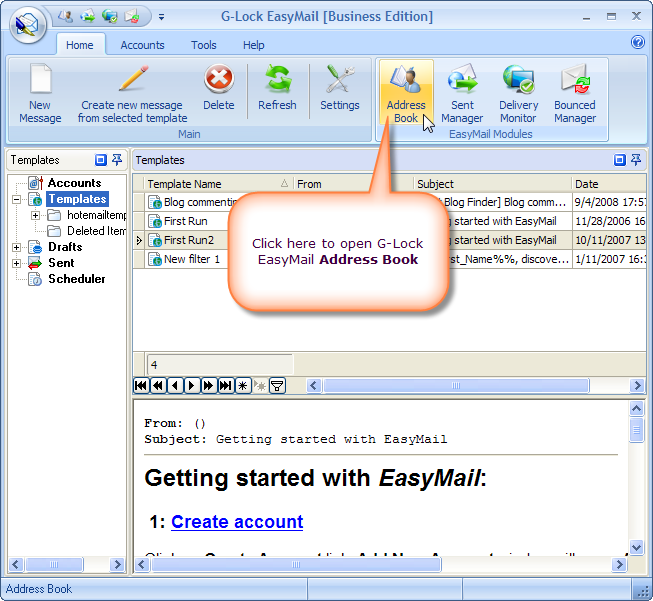Sort by the From column header

353,184
